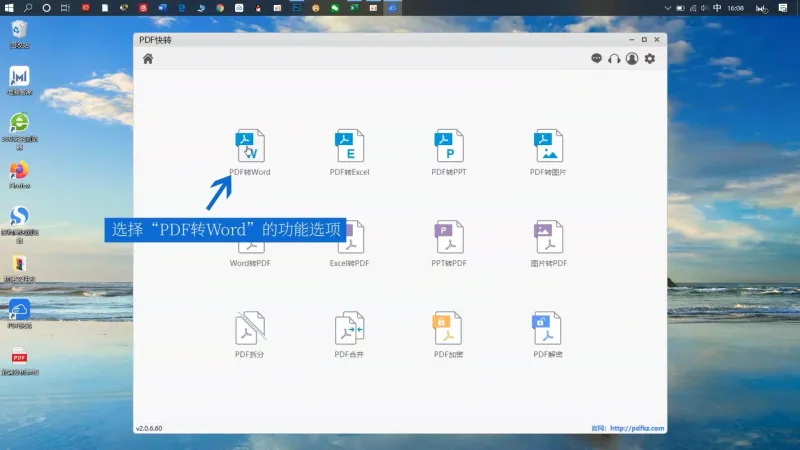The image size is (800, 450).
Task: Select the Recycle Bin desktop icon
Action: (x=19, y=34)
